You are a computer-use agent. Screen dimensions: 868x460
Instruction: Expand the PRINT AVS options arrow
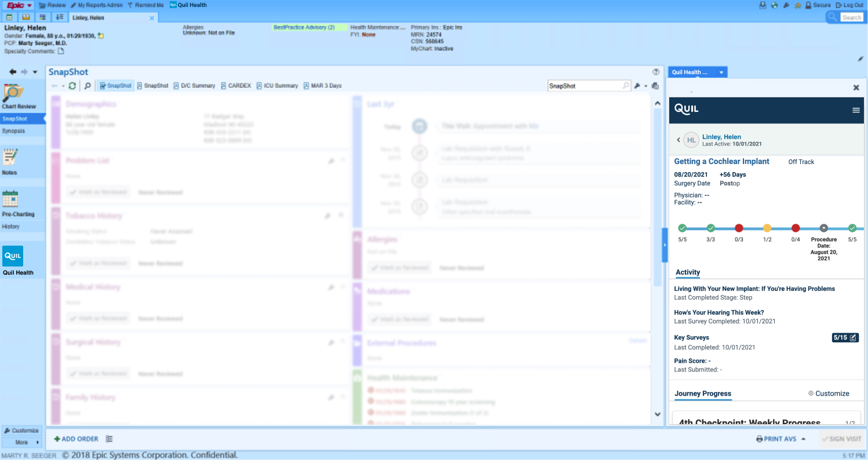point(804,439)
